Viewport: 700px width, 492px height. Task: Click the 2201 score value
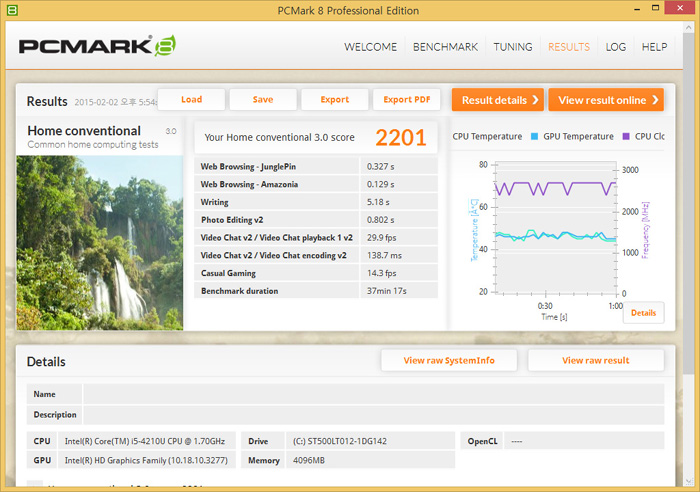point(400,138)
